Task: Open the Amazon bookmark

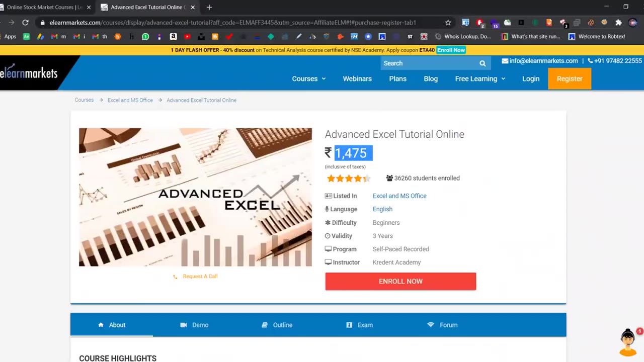Action: (x=173, y=37)
